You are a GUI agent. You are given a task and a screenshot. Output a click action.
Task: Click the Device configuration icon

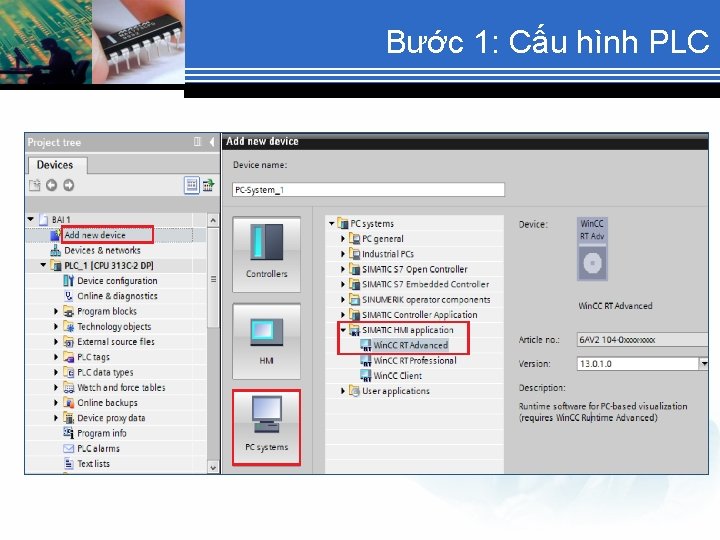coord(68,281)
